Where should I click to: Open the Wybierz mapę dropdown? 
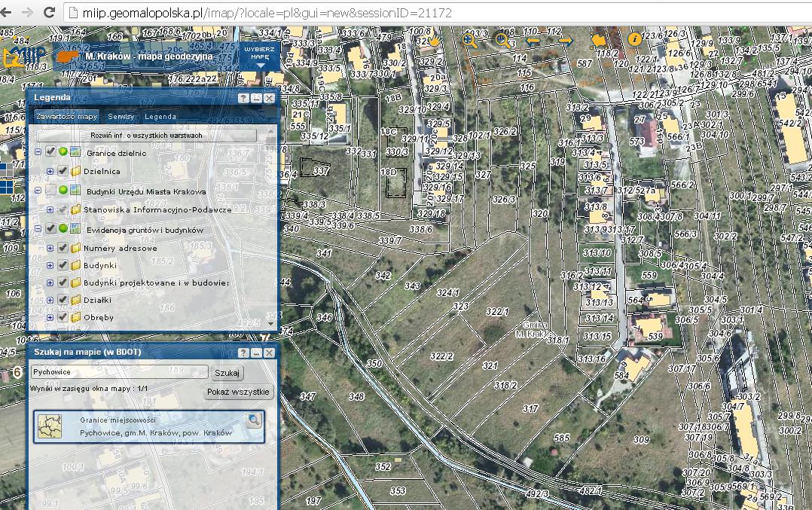260,56
